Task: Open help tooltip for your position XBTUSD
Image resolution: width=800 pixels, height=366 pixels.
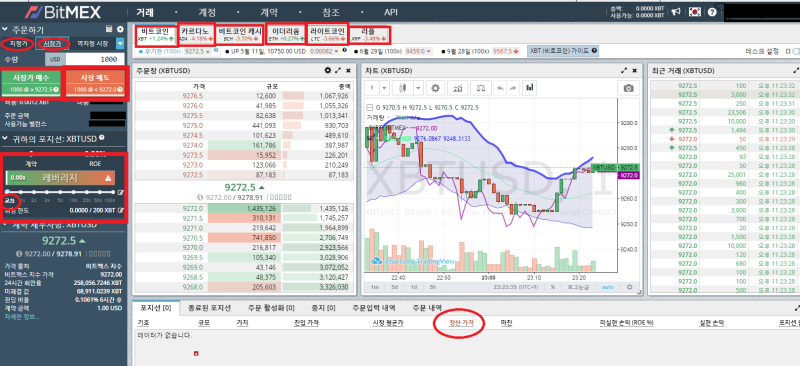Action: tap(102, 138)
